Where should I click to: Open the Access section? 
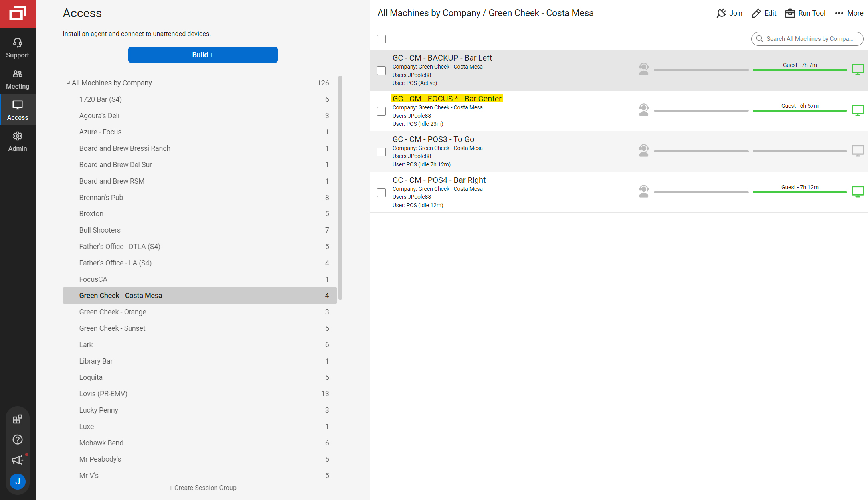(18, 110)
